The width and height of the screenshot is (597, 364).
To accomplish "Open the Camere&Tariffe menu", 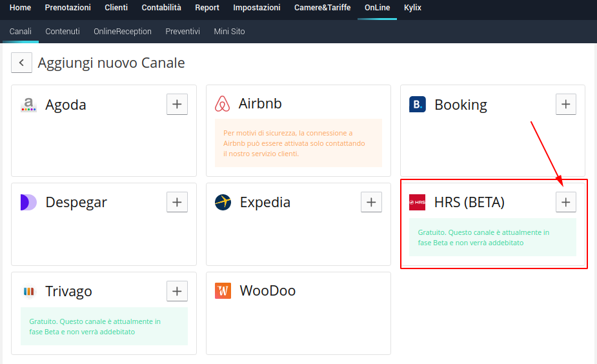I will coord(323,8).
